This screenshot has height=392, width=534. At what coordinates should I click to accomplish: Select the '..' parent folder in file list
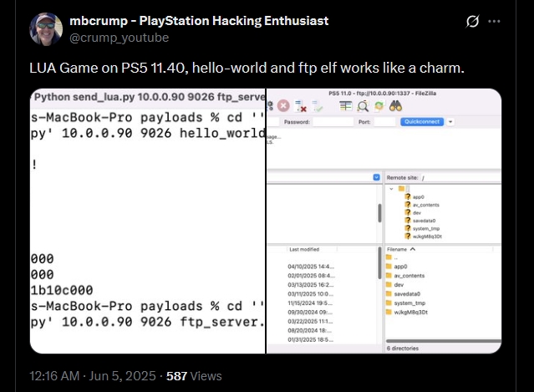tap(392, 257)
